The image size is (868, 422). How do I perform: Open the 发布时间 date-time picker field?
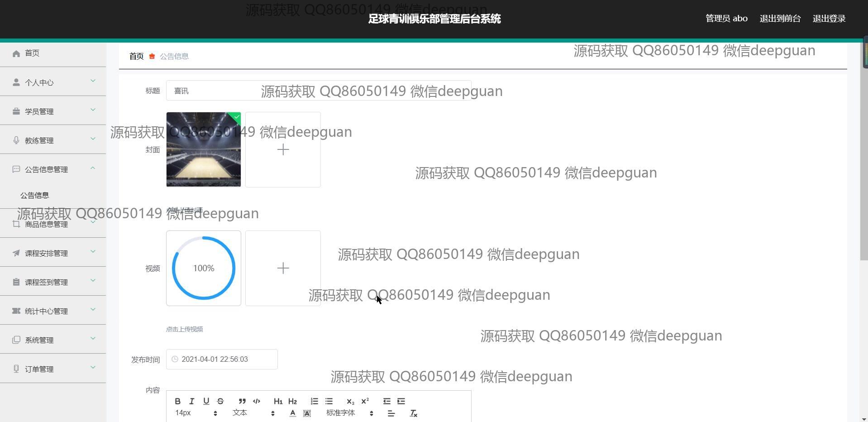coord(222,359)
